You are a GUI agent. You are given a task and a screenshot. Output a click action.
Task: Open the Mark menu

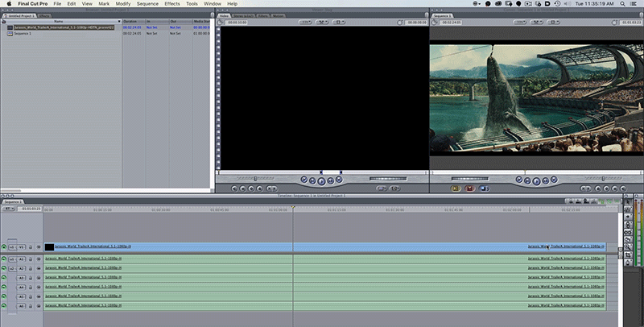pyautogui.click(x=104, y=4)
